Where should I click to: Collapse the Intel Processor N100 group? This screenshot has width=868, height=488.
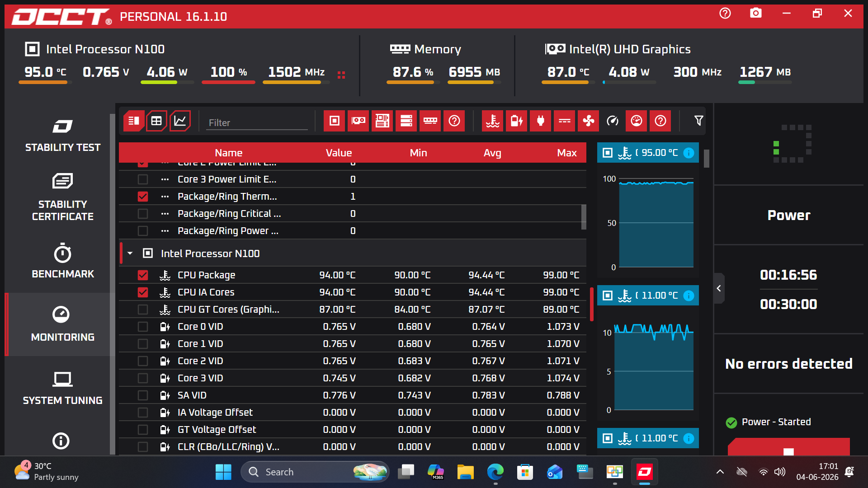pos(130,253)
